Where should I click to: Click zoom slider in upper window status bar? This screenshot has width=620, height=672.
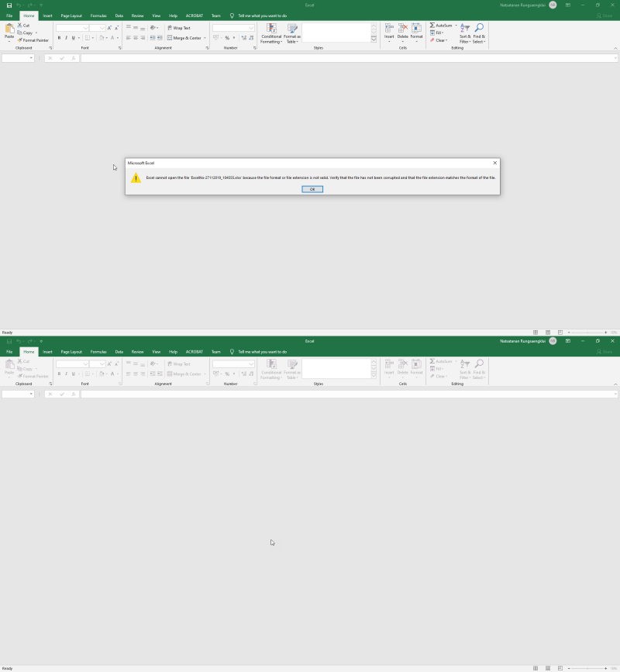(x=587, y=333)
